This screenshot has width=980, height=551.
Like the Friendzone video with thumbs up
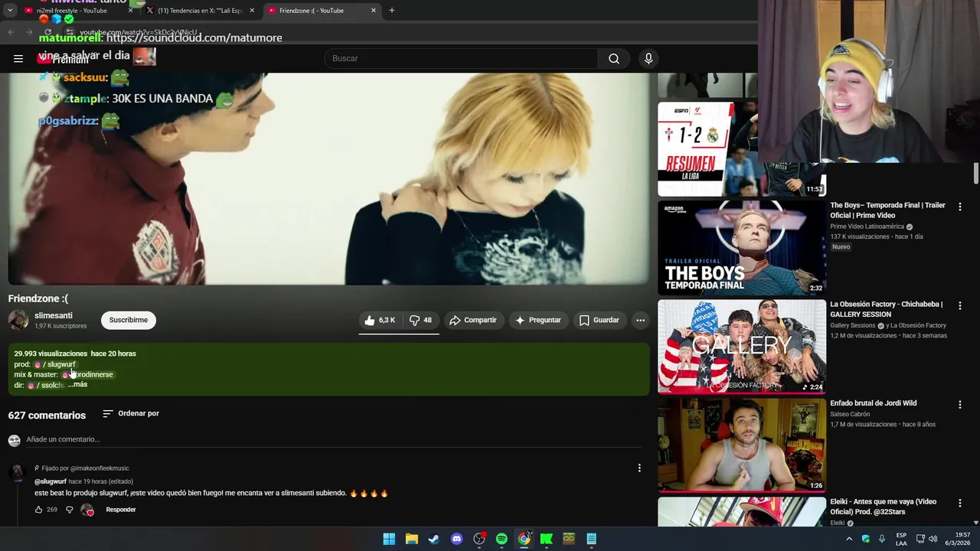[380, 320]
